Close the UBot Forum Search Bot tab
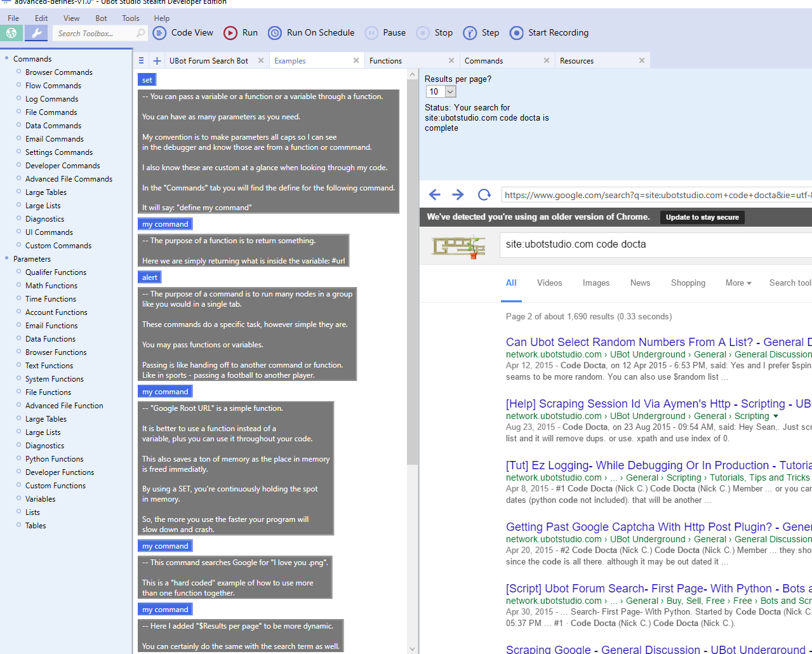This screenshot has height=654, width=812. [261, 60]
